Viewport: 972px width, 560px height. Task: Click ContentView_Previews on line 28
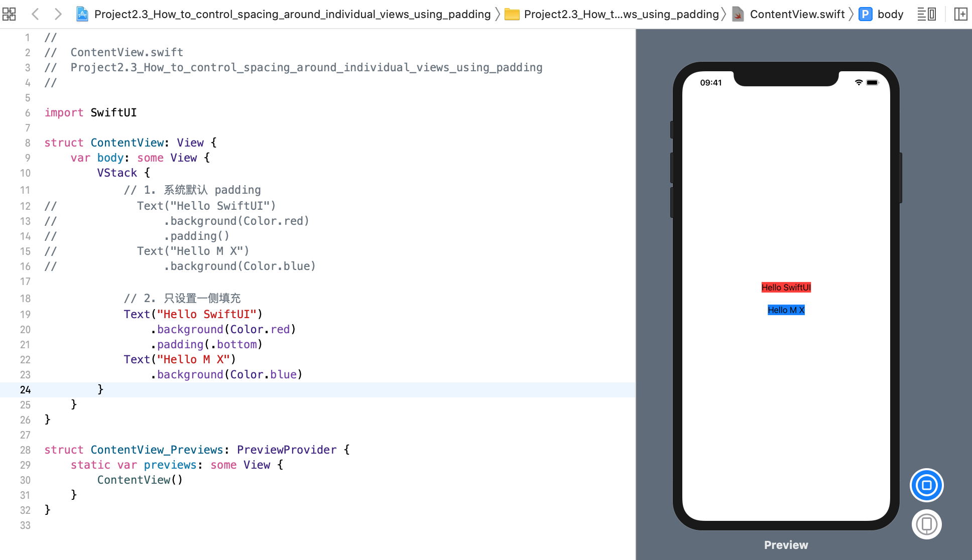[x=157, y=450]
